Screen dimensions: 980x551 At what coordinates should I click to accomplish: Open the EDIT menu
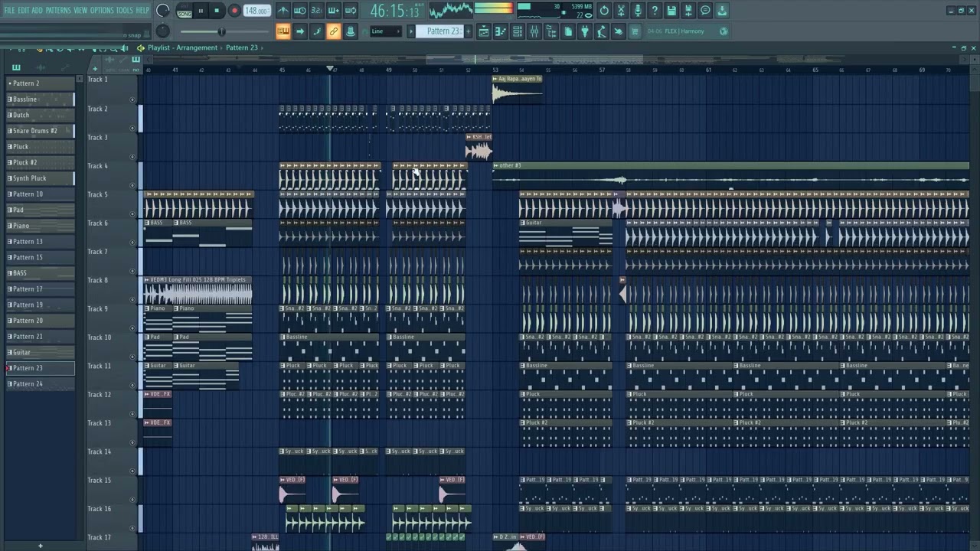(24, 10)
